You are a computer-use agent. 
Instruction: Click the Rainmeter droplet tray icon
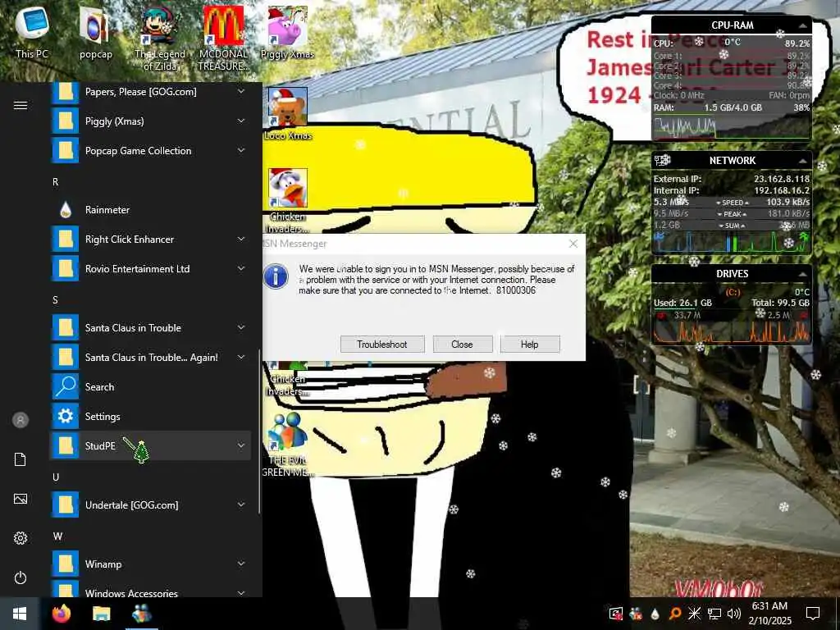[x=655, y=614]
